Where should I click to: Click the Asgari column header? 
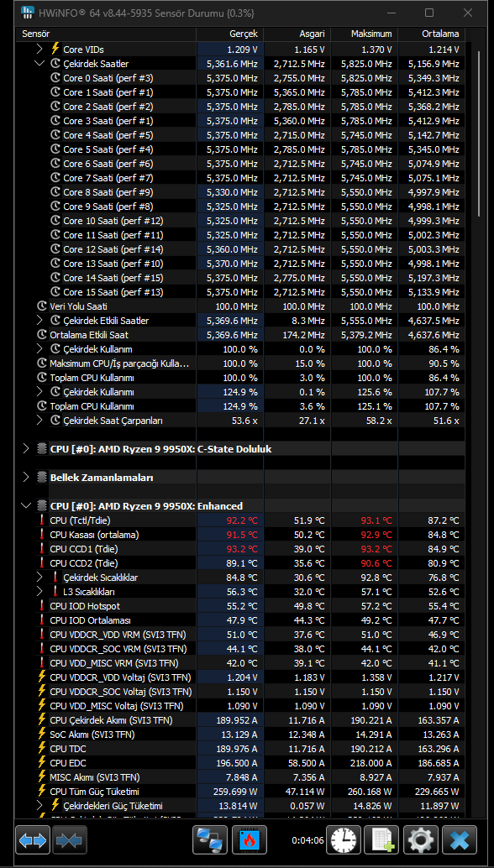[x=297, y=34]
